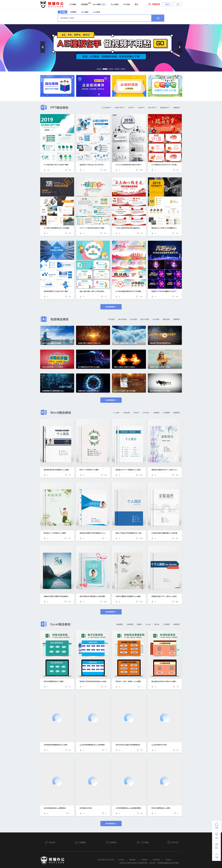Click the PPT icon beside PPT精选模板 heading
The width and height of the screenshot is (222, 868).
tap(44, 108)
